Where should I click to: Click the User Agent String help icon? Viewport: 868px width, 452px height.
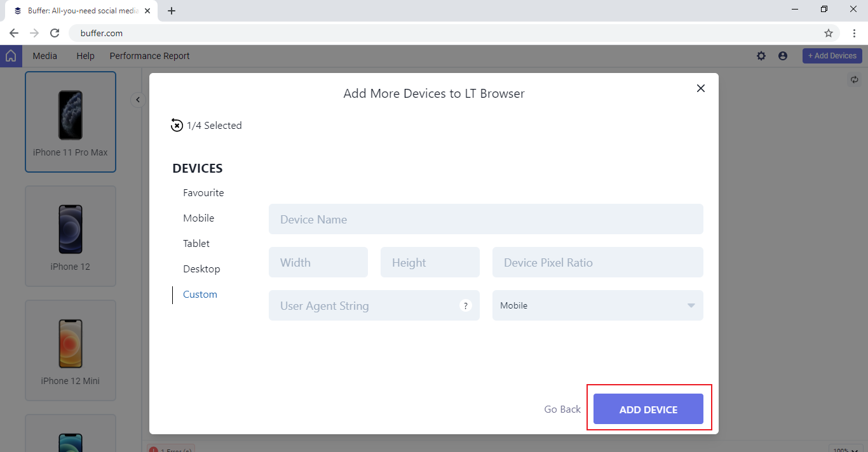coord(466,305)
